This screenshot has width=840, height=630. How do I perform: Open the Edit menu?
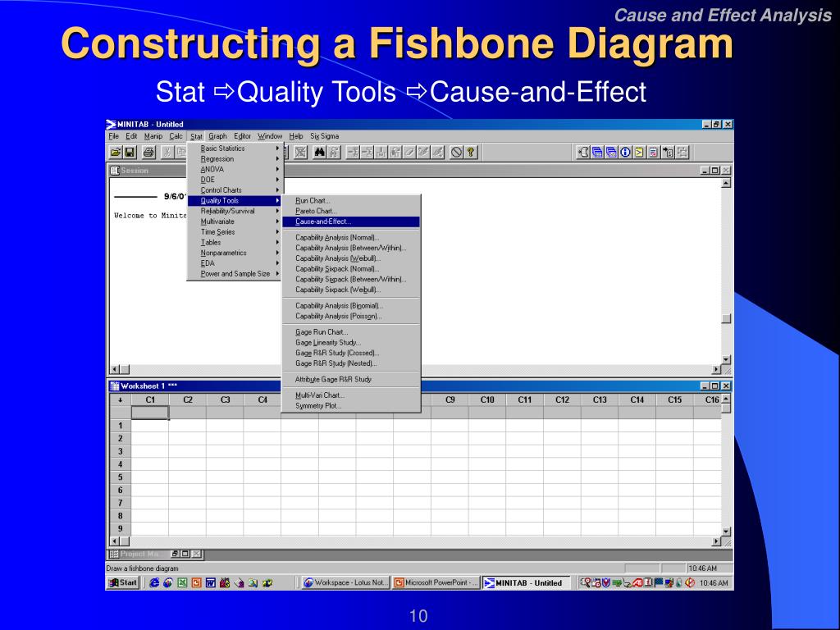[x=131, y=136]
